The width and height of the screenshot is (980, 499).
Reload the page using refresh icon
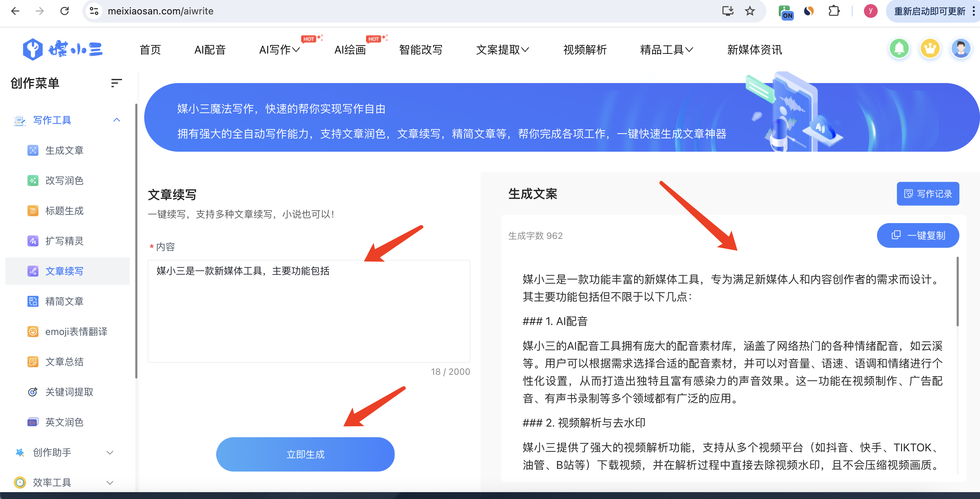[65, 11]
